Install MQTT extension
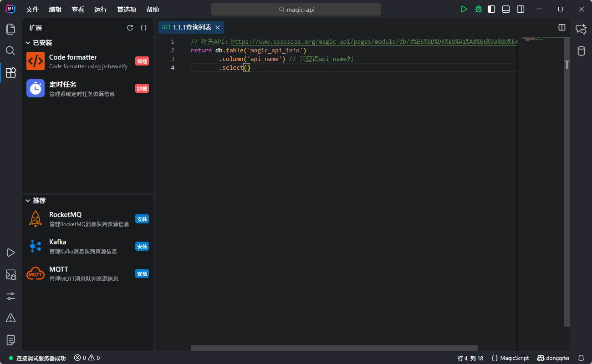The height and width of the screenshot is (364, 592). [142, 273]
